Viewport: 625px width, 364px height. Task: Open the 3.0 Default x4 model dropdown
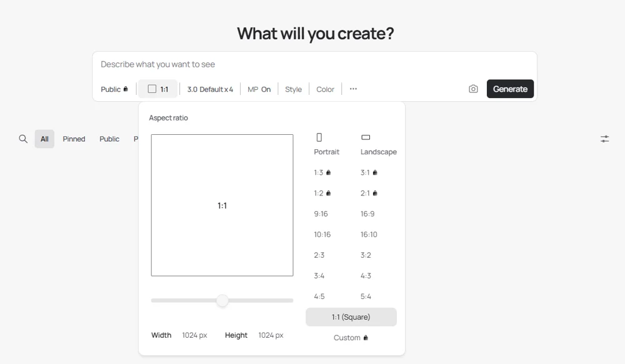coord(210,89)
